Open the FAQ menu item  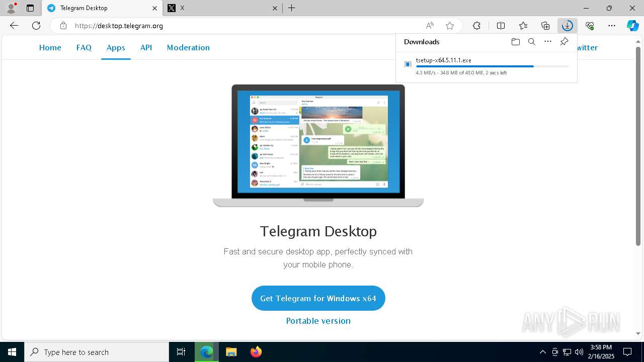[84, 47]
